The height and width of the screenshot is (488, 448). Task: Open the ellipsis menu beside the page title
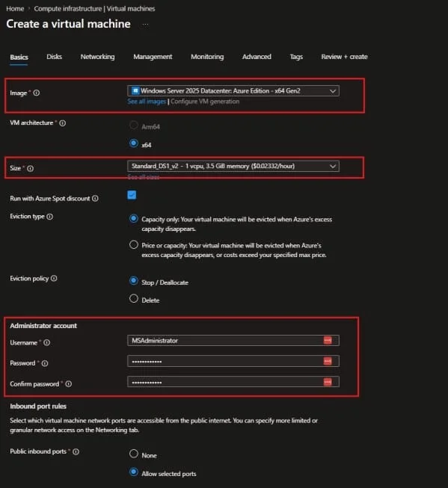(x=146, y=25)
